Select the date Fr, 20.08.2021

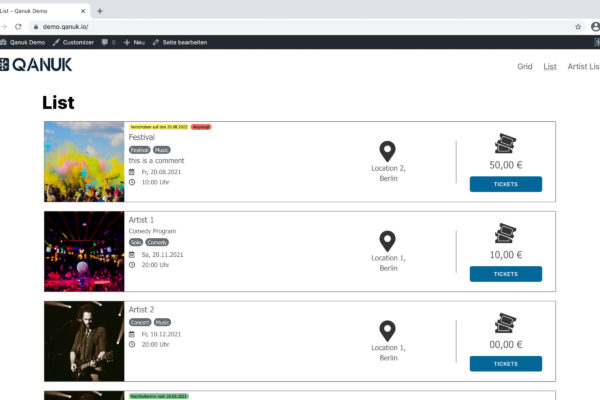(161, 172)
